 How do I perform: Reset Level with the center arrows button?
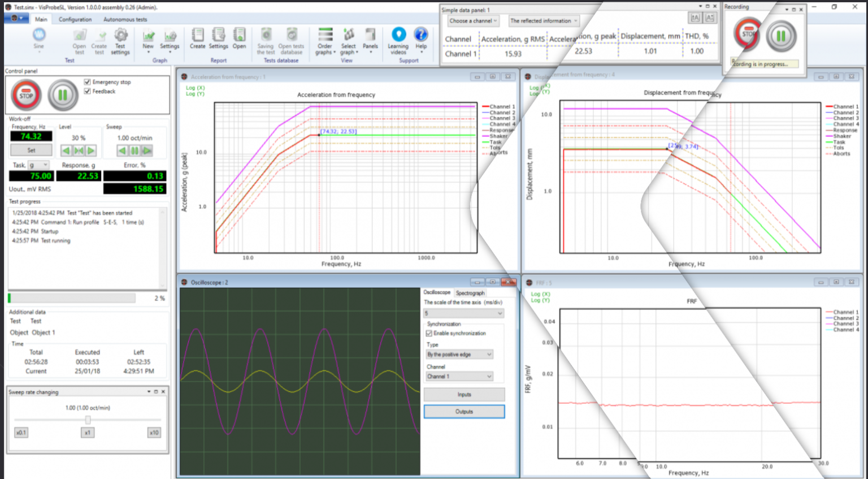79,150
